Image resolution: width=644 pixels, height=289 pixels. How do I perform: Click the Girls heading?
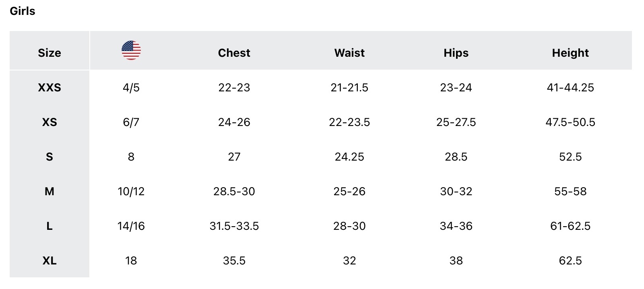23,11
